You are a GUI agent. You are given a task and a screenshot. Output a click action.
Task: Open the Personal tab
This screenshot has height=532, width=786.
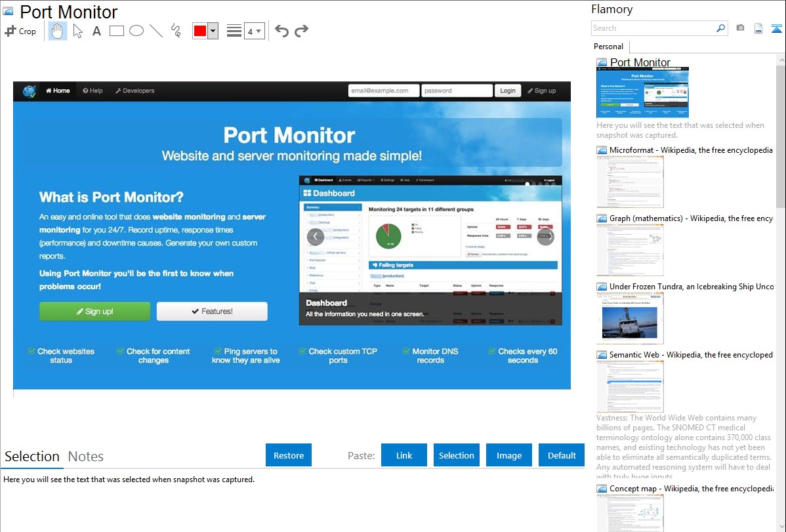coord(609,47)
